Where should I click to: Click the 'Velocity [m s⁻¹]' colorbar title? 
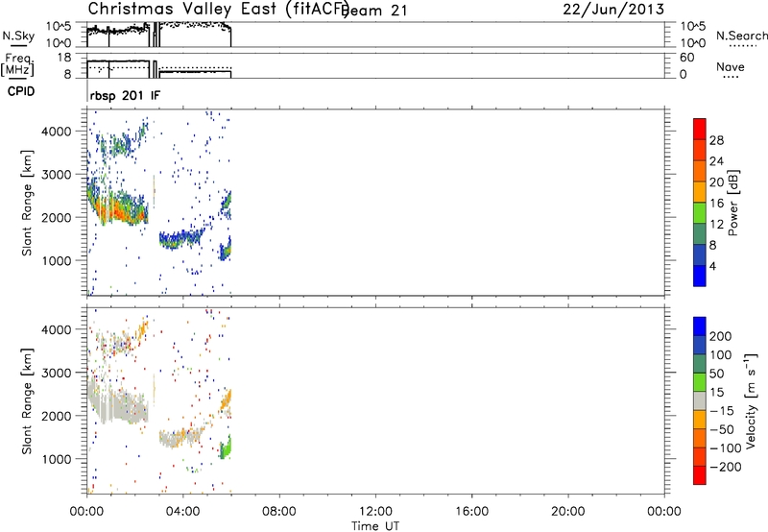tap(751, 400)
